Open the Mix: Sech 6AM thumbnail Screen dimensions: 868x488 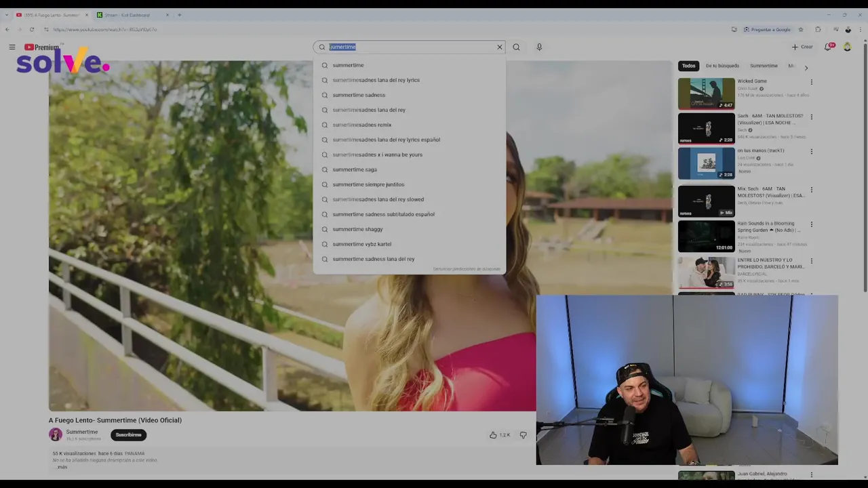point(706,201)
